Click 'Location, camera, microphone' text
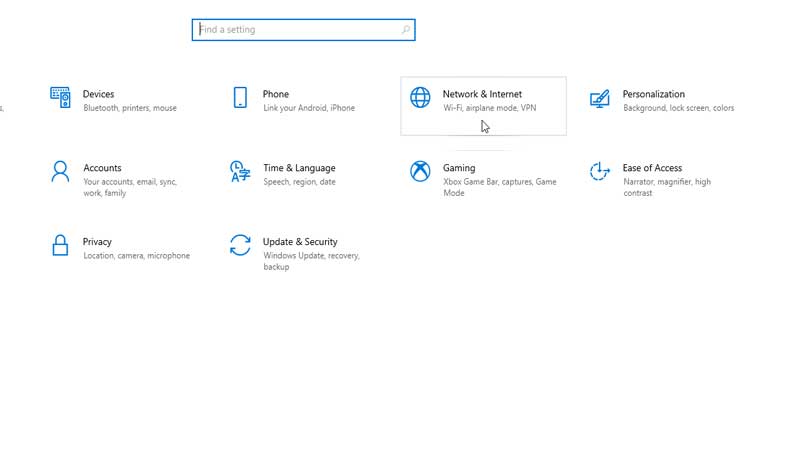 tap(137, 256)
